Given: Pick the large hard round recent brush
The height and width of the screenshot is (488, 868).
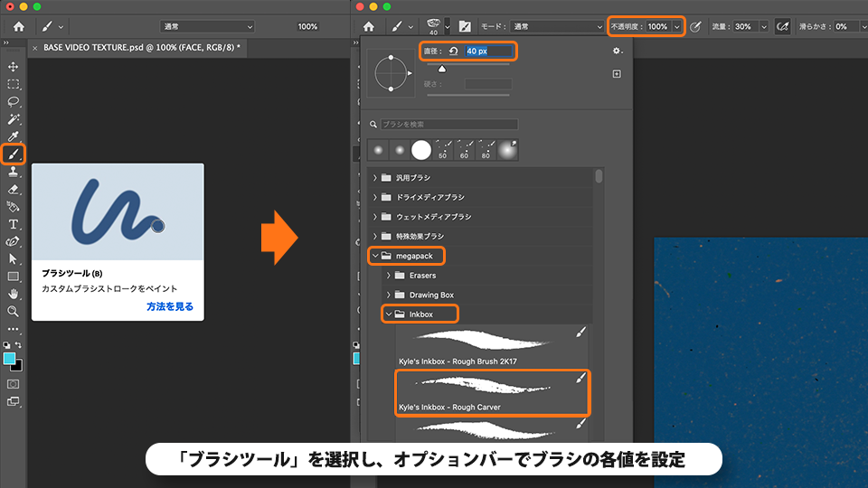Looking at the screenshot, I should click(x=421, y=150).
